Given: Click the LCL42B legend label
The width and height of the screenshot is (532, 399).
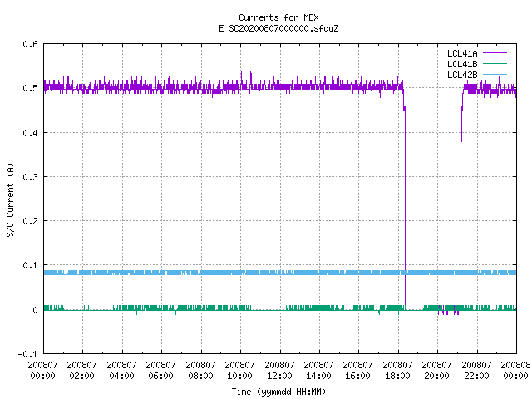Looking at the screenshot, I should click(462, 75).
